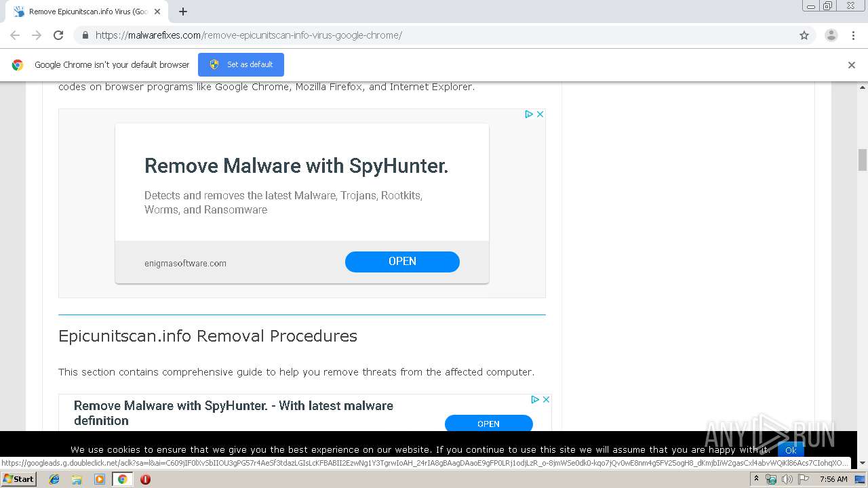Show hidden system tray icons
The image size is (868, 488).
tap(756, 479)
